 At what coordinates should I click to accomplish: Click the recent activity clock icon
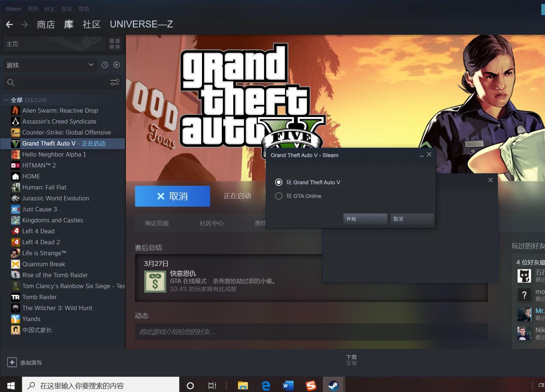coord(105,65)
